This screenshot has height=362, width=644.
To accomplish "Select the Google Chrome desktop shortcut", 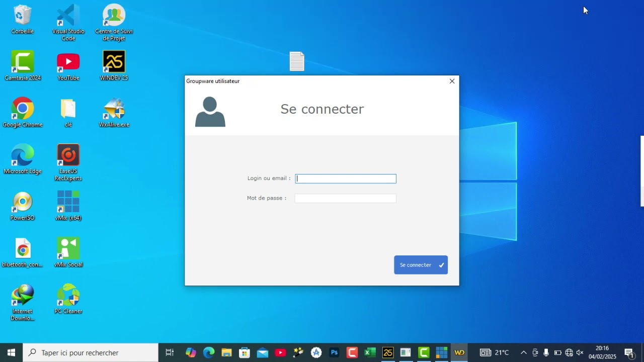I will (23, 113).
